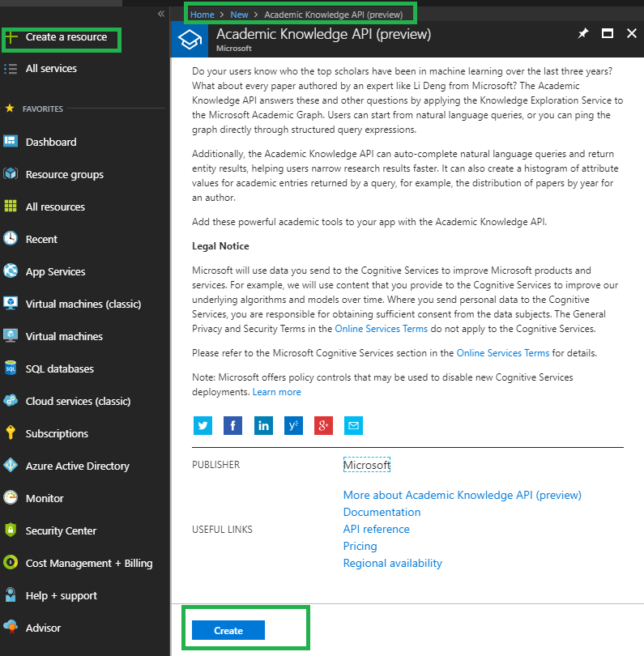The image size is (644, 656).
Task: Select the Recent label
Action: click(41, 239)
